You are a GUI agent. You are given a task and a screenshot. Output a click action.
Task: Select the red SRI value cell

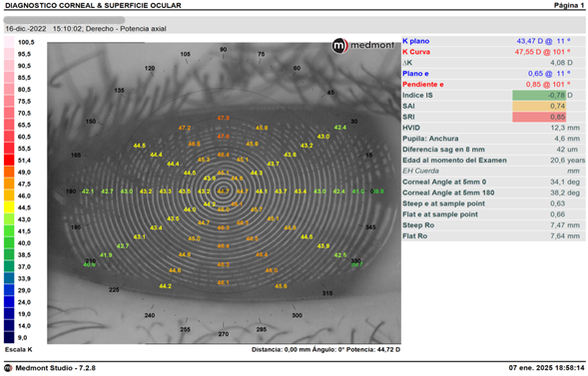539,117
